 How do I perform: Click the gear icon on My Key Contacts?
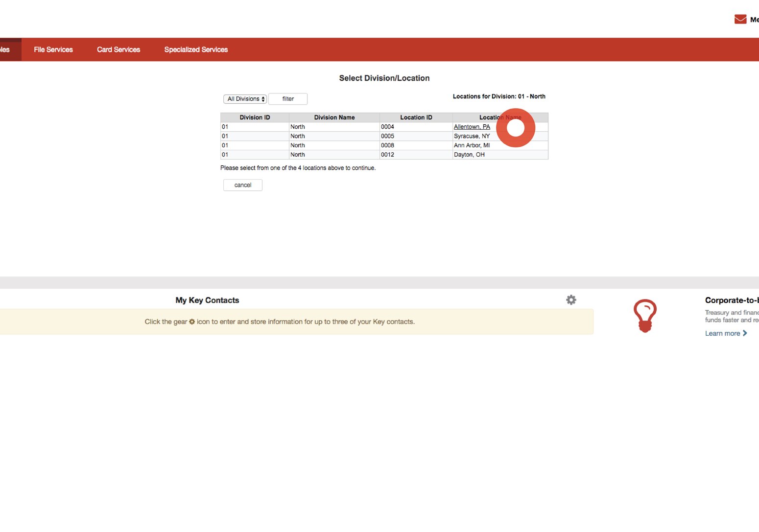(571, 300)
